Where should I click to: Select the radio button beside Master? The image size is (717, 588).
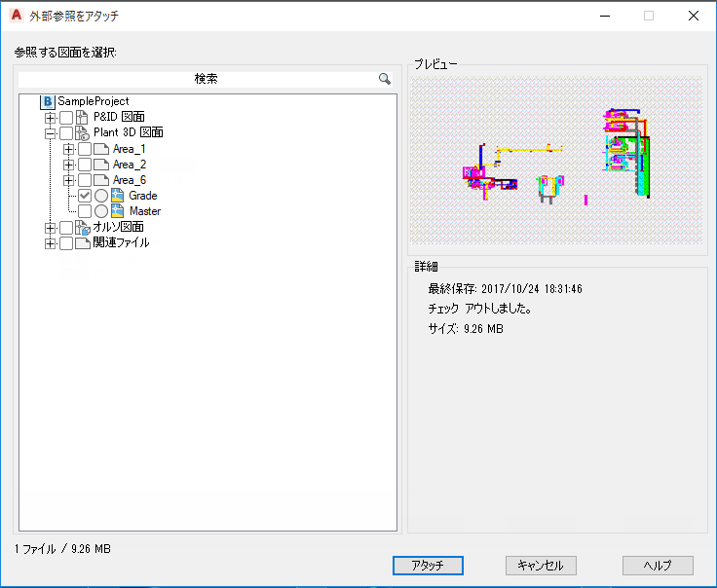coord(101,211)
